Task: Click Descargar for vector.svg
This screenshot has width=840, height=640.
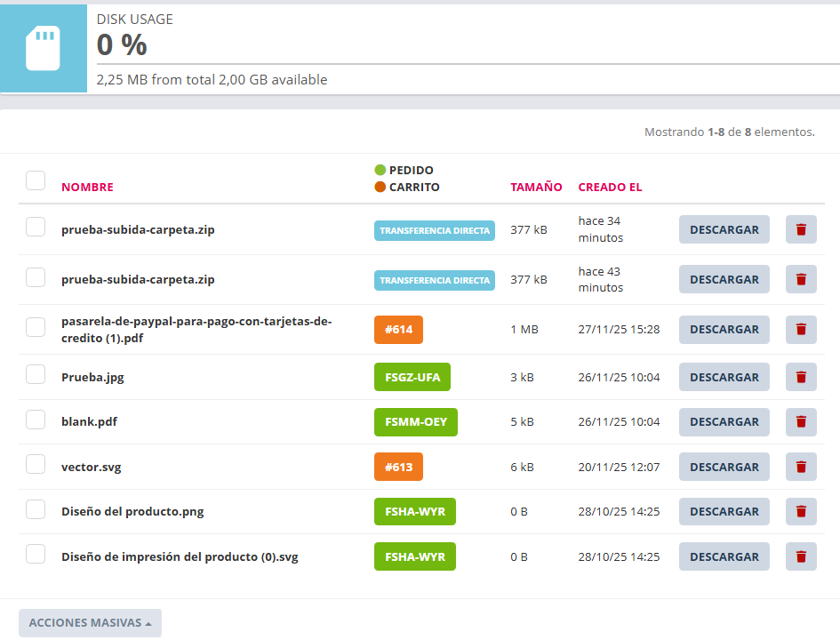Action: pos(724,467)
